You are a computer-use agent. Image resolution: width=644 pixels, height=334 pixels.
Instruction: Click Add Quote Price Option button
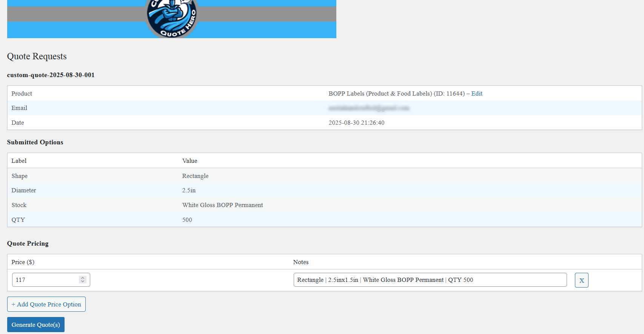(46, 304)
